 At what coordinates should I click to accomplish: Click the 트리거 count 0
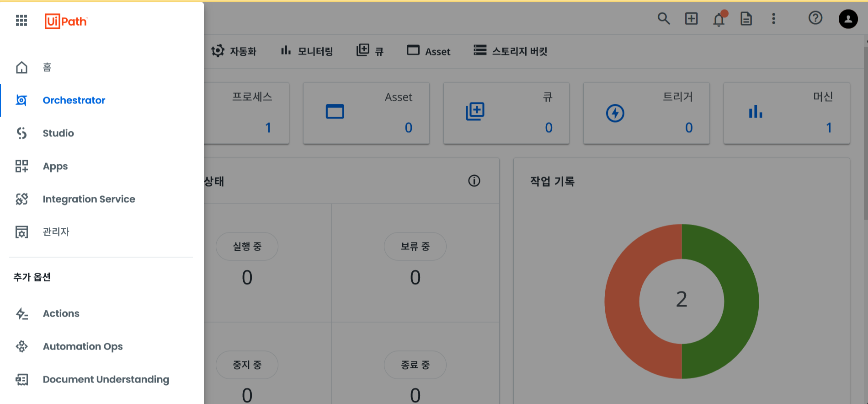[689, 128]
